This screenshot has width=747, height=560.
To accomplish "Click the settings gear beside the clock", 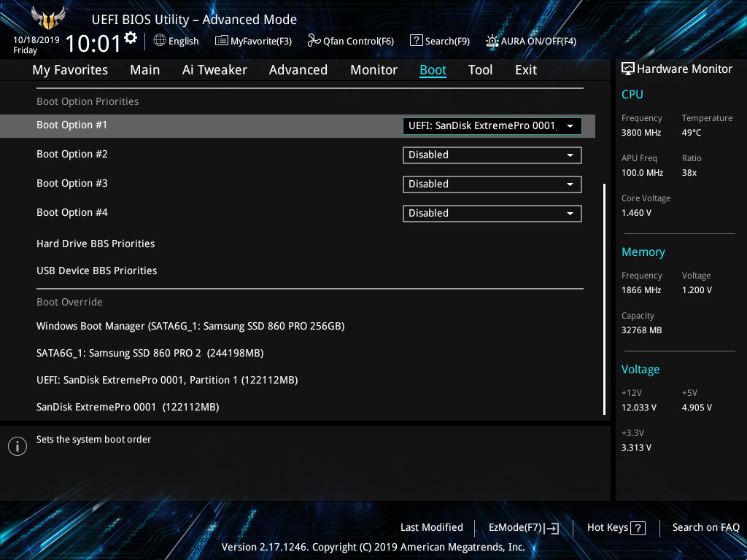I will 131,38.
